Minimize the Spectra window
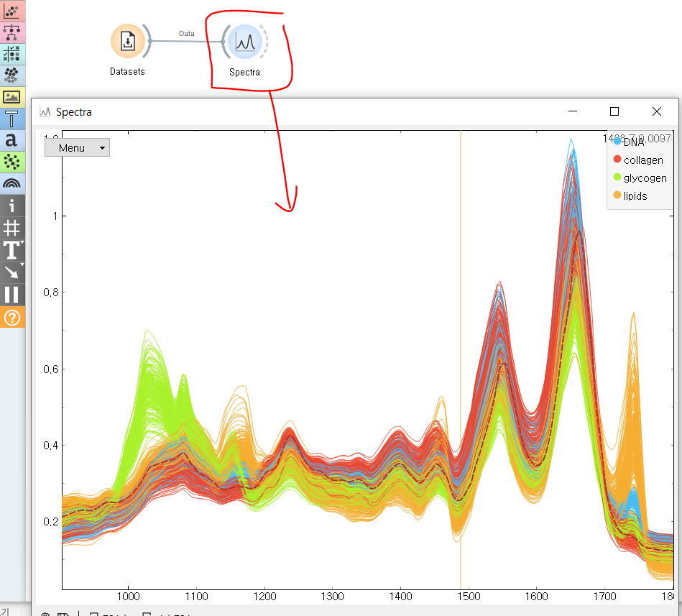The width and height of the screenshot is (682, 616). [573, 111]
